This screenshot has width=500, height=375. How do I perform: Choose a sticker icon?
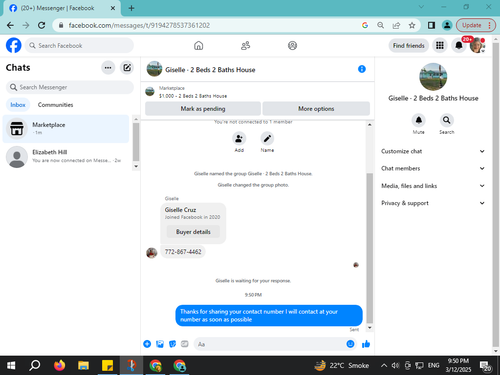pos(172,344)
